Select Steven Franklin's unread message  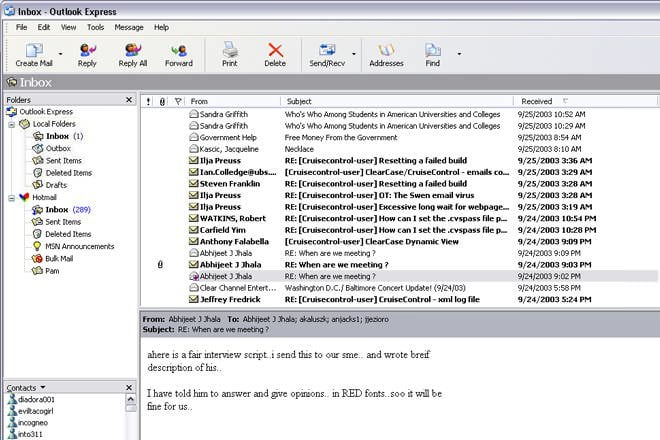399,184
